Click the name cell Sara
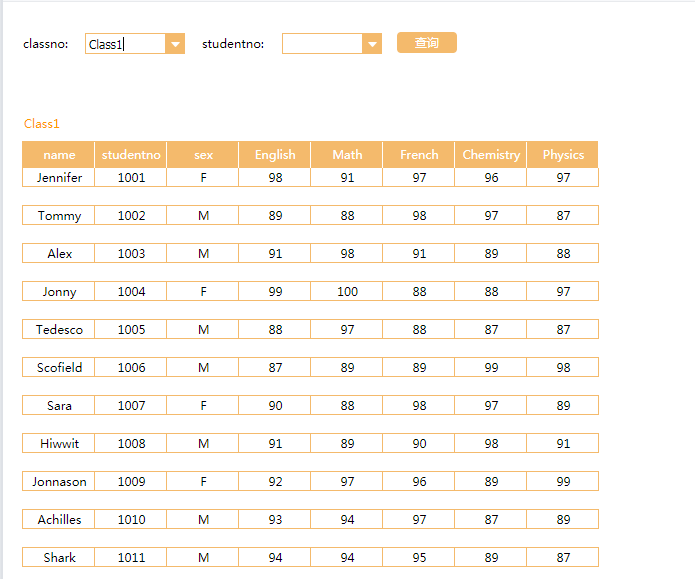 59,405
